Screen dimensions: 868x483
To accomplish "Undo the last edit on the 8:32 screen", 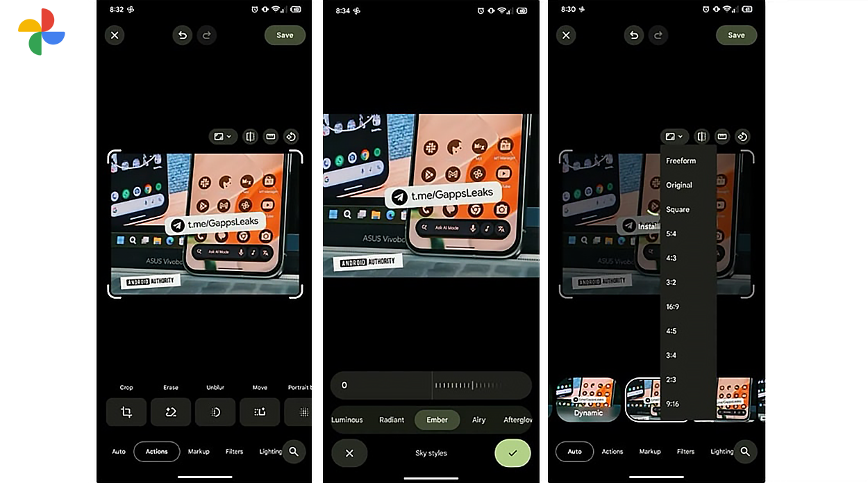I will point(182,35).
